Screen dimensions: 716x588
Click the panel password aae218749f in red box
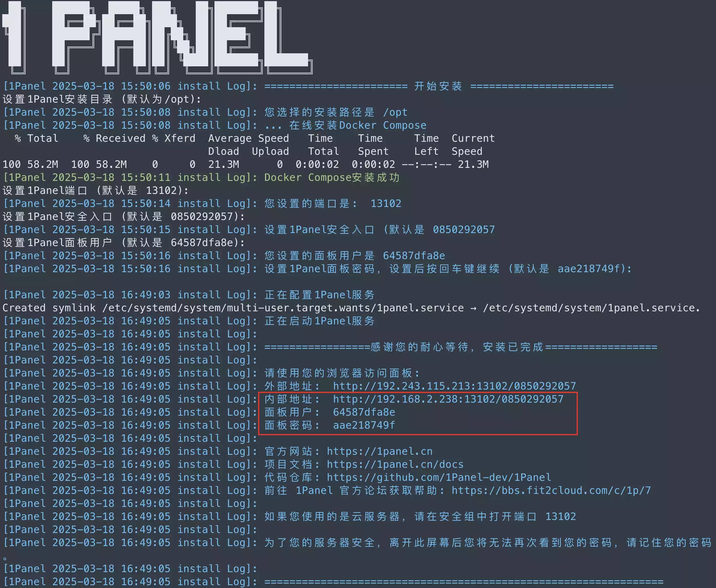(364, 425)
